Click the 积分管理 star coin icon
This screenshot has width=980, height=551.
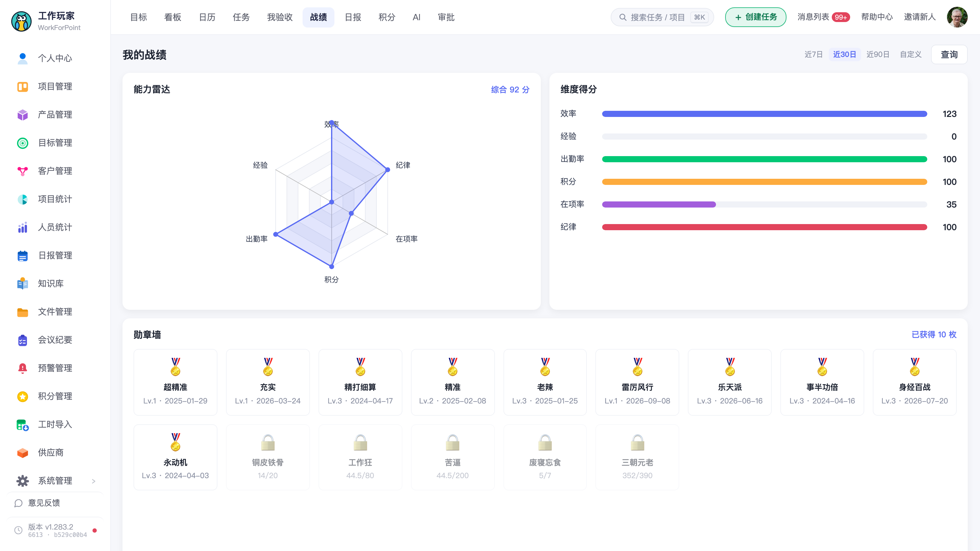tap(22, 396)
